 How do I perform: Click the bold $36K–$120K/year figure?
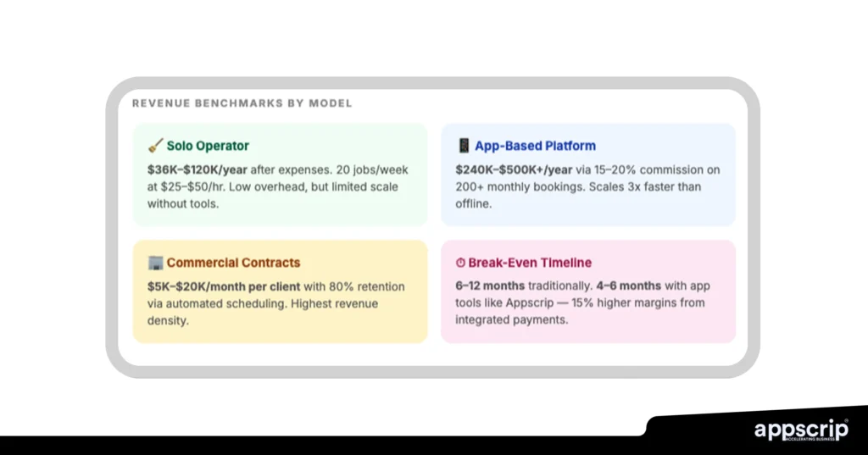pyautogui.click(x=198, y=169)
